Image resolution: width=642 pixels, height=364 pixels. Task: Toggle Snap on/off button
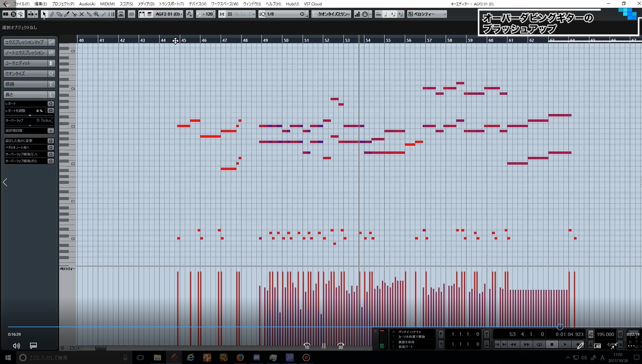click(x=222, y=14)
